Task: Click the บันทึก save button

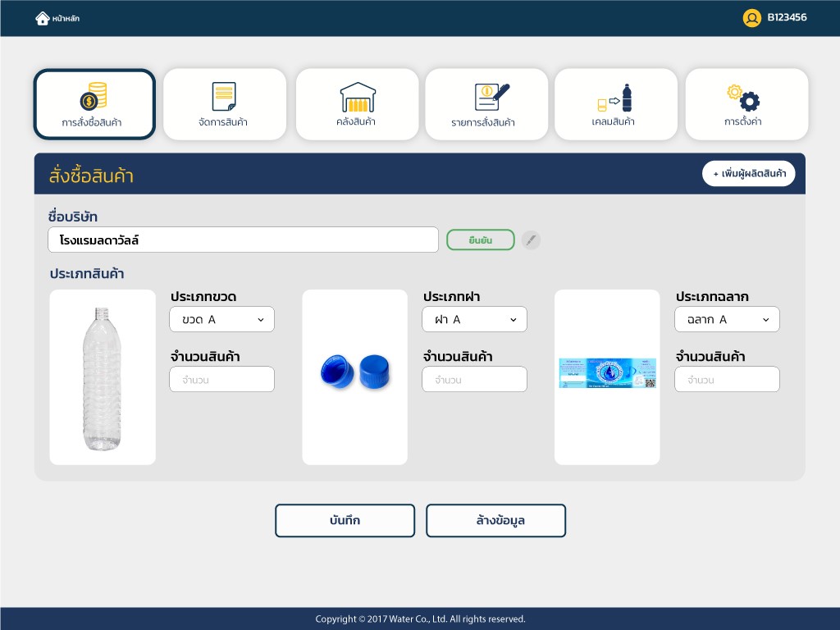Action: (345, 520)
